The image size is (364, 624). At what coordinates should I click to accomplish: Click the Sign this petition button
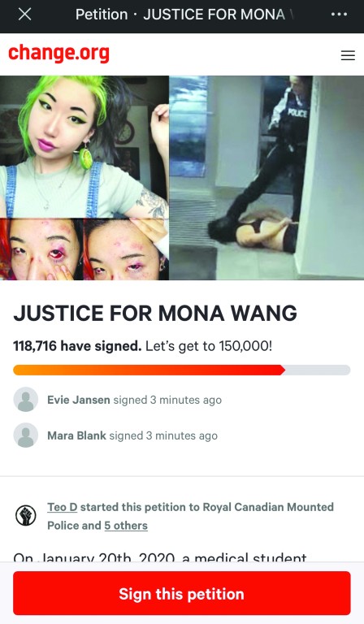(x=182, y=593)
